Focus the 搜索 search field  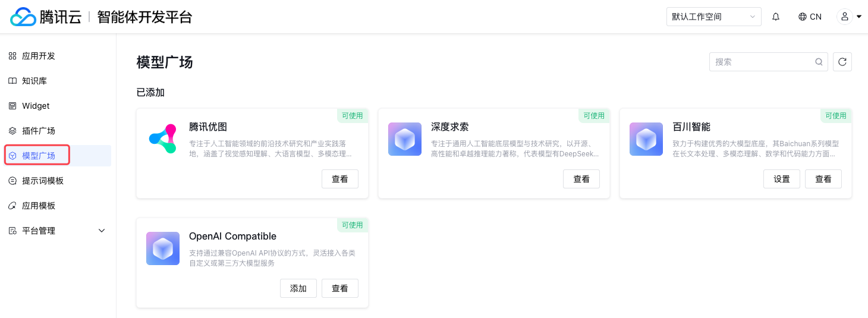(x=769, y=62)
